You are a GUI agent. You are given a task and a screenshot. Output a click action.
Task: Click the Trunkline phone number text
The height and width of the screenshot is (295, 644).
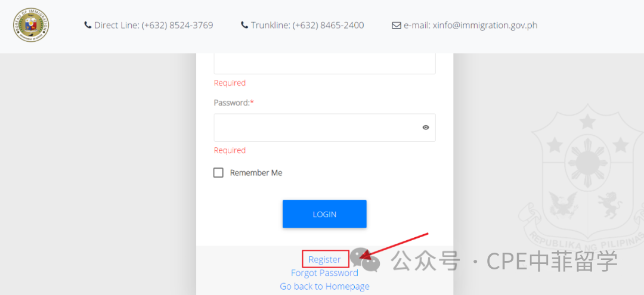(328, 26)
